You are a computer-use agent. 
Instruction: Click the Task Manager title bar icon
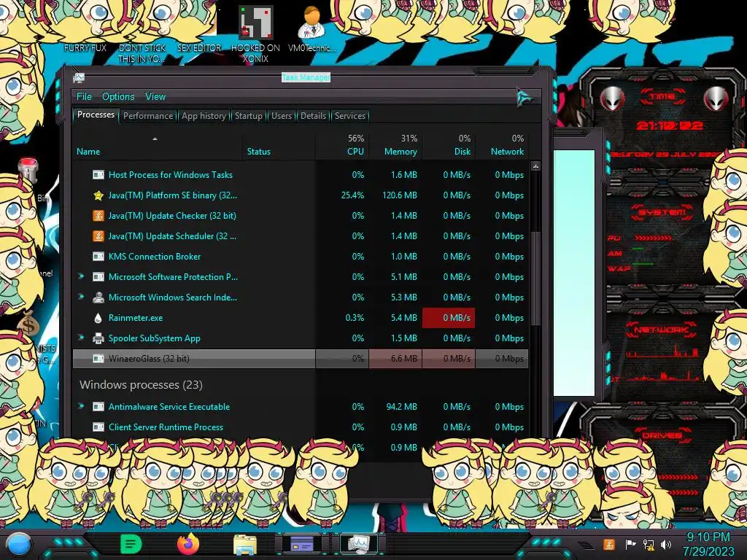point(79,77)
